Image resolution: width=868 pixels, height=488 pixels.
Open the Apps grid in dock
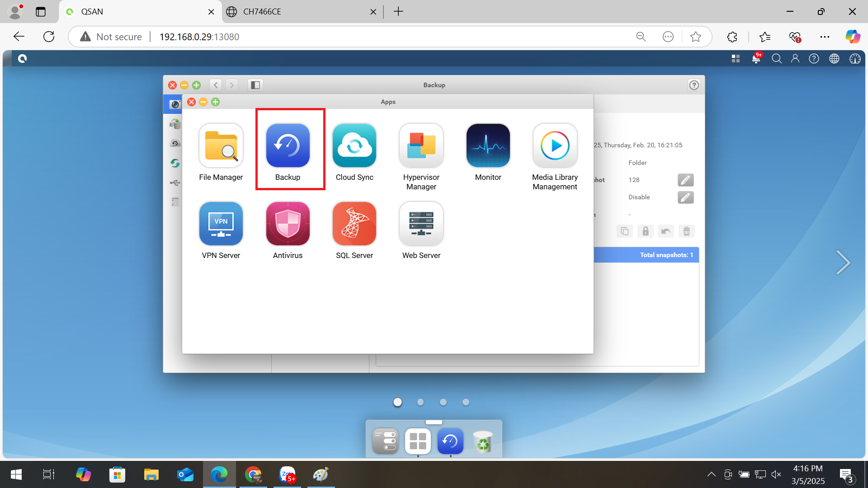pos(418,441)
